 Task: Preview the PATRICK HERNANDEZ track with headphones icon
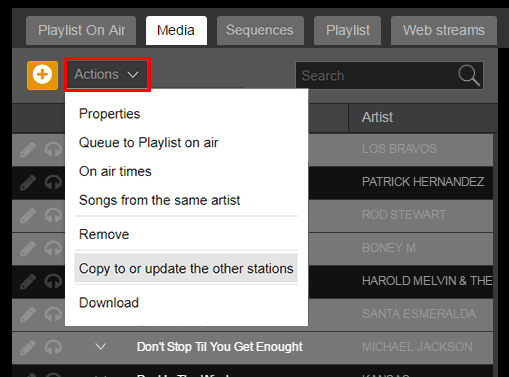click(x=53, y=183)
